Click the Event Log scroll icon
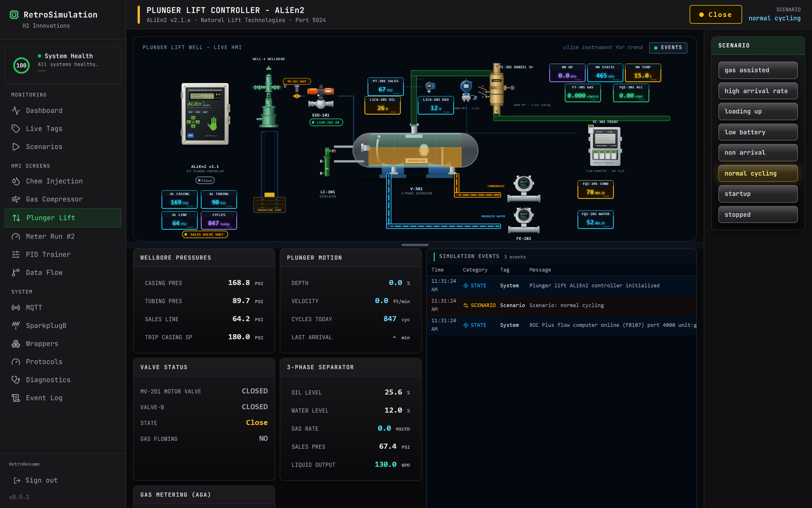 [x=16, y=398]
